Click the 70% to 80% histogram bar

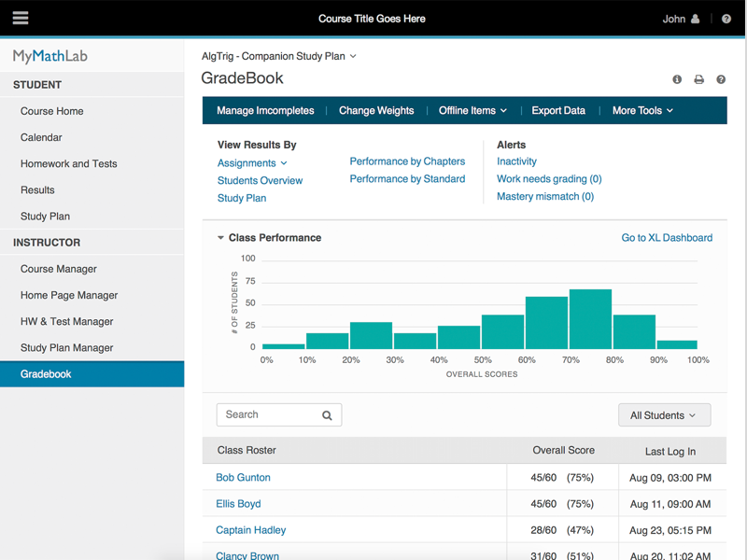click(590, 319)
